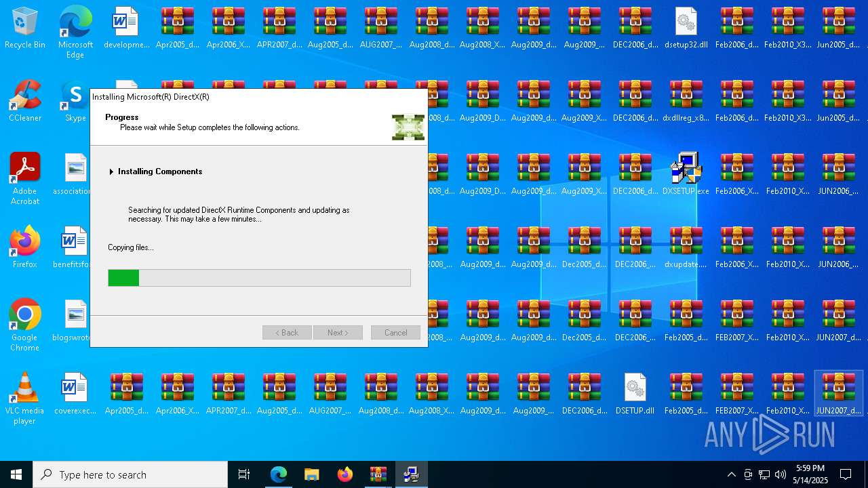868x488 pixels.
Task: Cancel the DirectX installation
Action: coord(395,333)
